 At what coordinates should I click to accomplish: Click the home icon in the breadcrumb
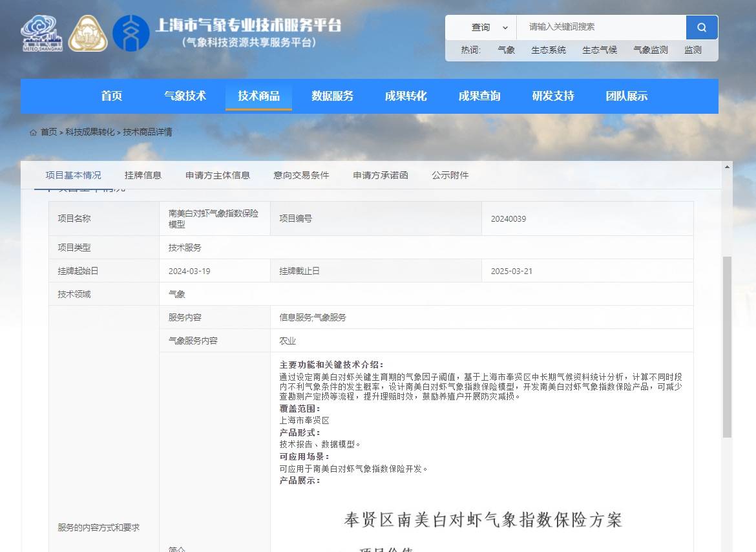coord(33,132)
